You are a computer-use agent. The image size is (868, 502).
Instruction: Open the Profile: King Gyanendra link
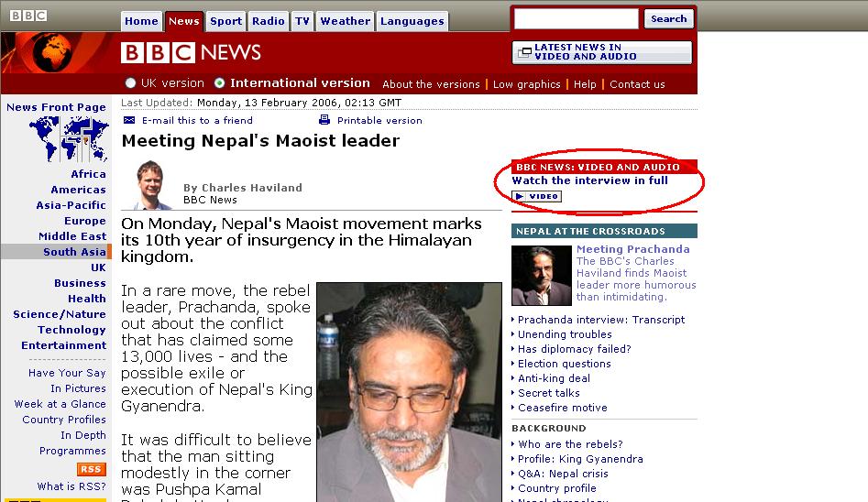(x=580, y=459)
